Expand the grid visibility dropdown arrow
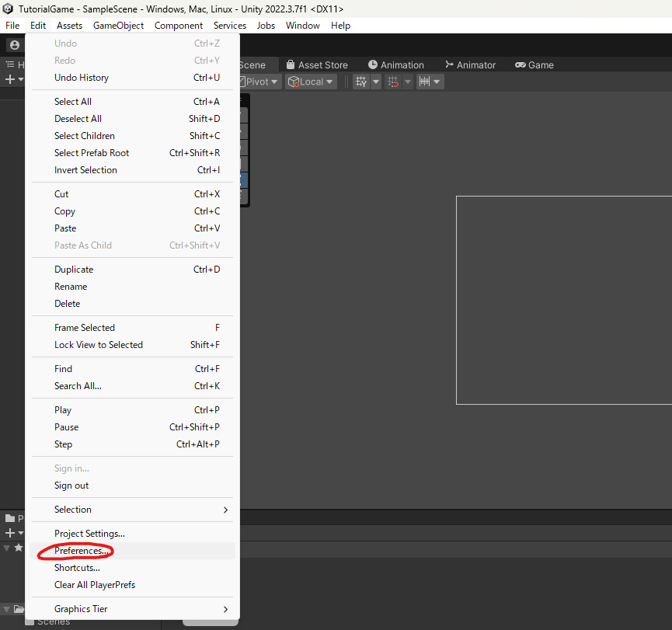This screenshot has height=630, width=672. coord(376,82)
